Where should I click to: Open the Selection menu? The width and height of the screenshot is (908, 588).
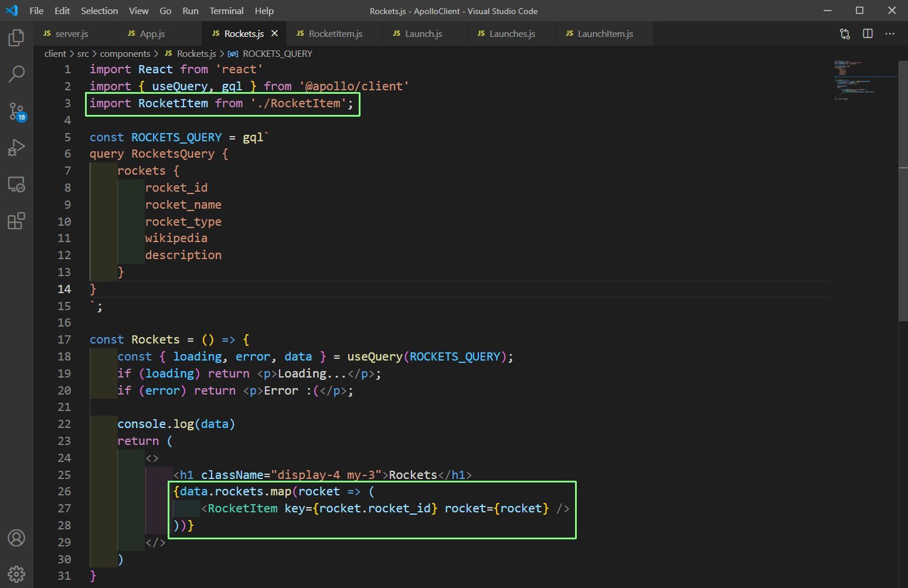pyautogui.click(x=99, y=11)
